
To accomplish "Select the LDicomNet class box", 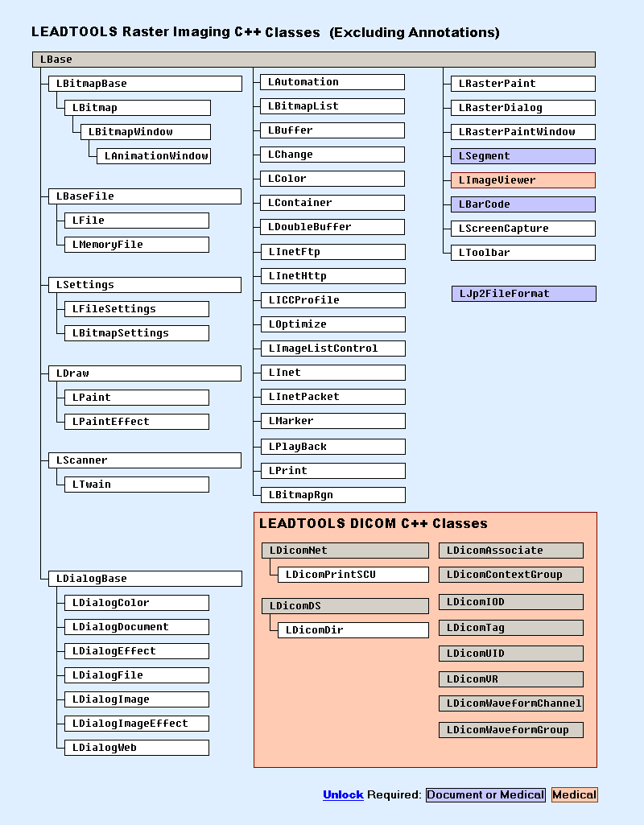I will [x=345, y=551].
